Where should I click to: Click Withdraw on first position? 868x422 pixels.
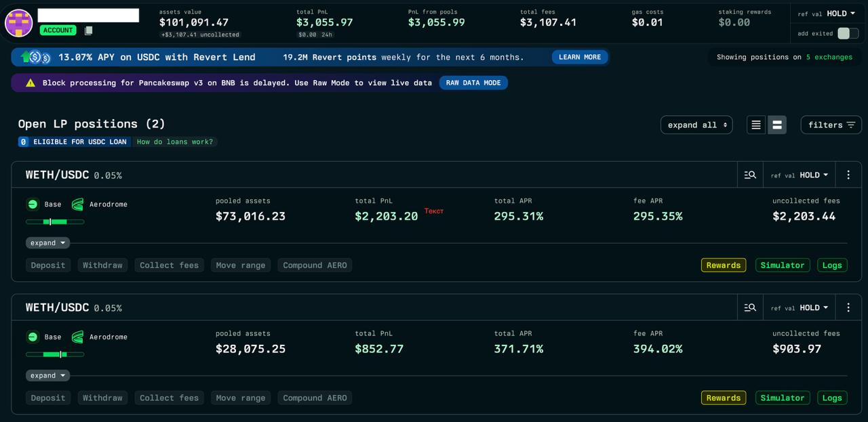tap(102, 265)
